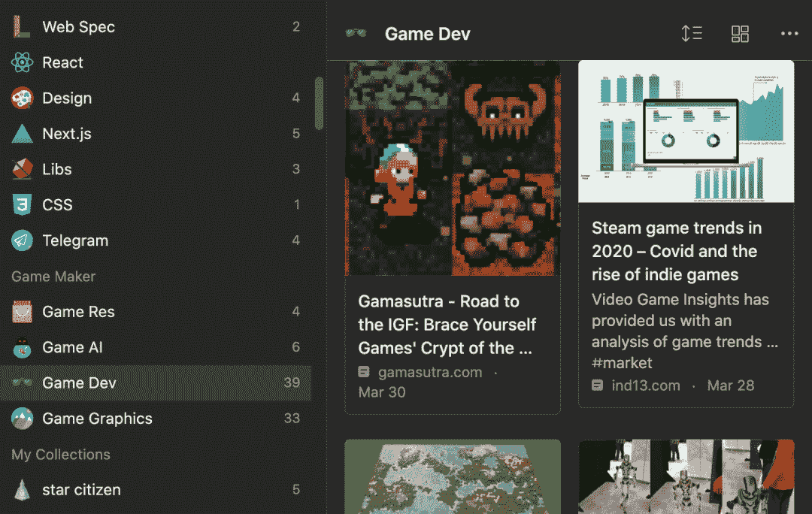The image size is (812, 514).
Task: Filter by the #market tag
Action: pos(622,363)
